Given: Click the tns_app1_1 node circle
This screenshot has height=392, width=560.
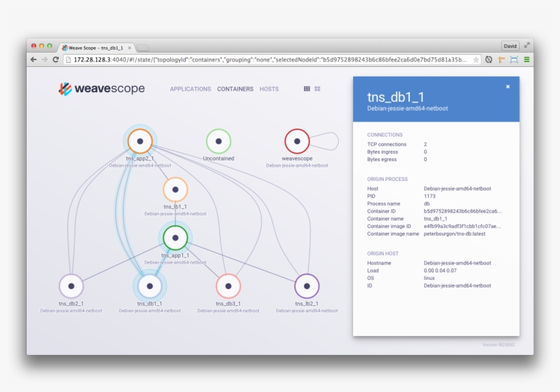Looking at the screenshot, I should (176, 238).
